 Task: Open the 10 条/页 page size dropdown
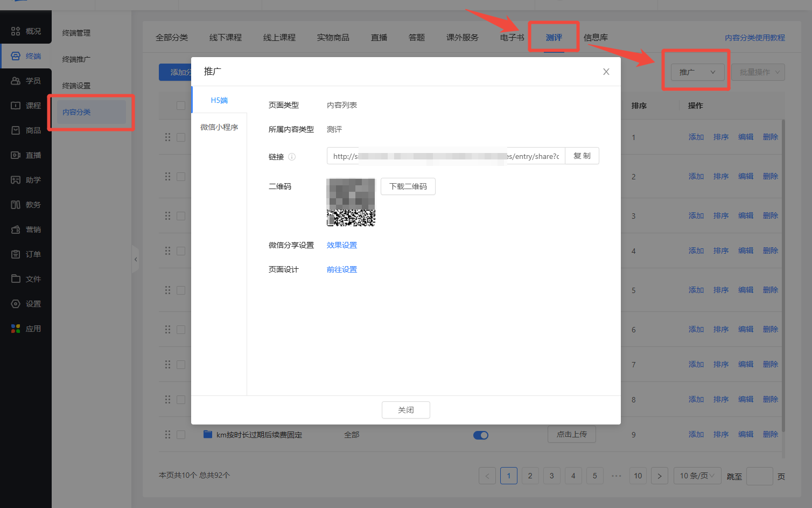coord(697,476)
